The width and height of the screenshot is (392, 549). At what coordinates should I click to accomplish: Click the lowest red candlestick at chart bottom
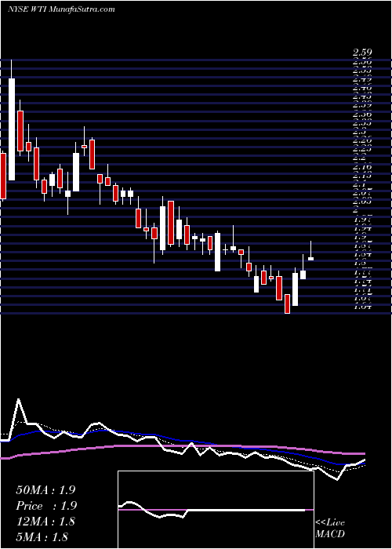(x=288, y=304)
